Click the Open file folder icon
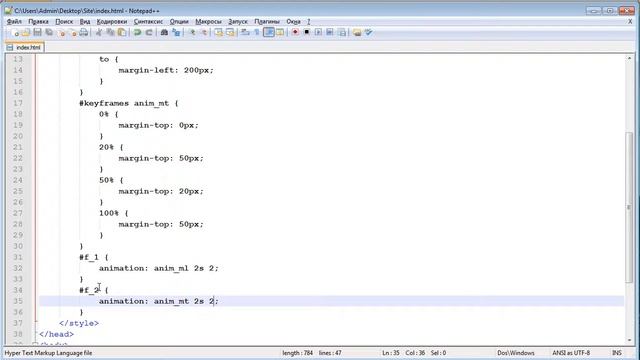 26,33
